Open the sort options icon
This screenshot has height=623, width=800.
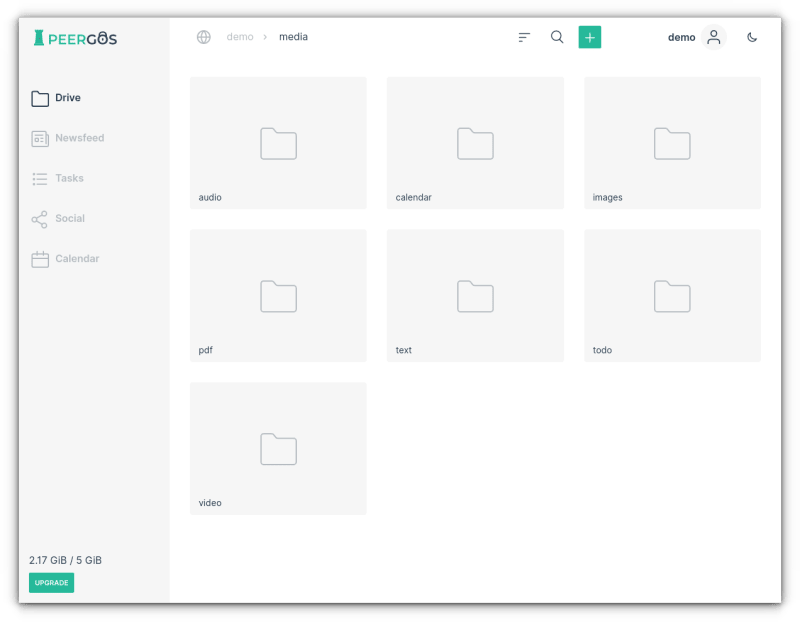pos(524,37)
